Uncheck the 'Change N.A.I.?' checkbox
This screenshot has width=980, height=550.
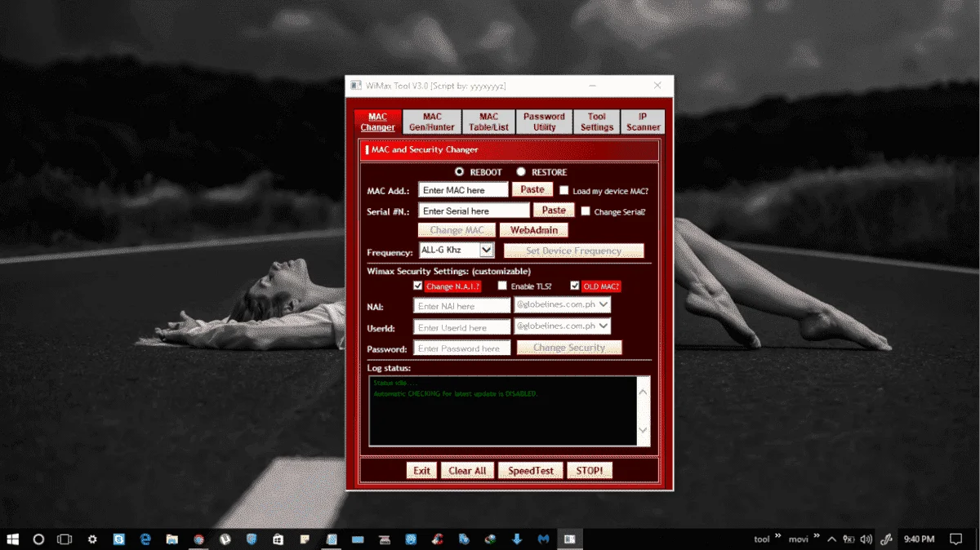(418, 286)
